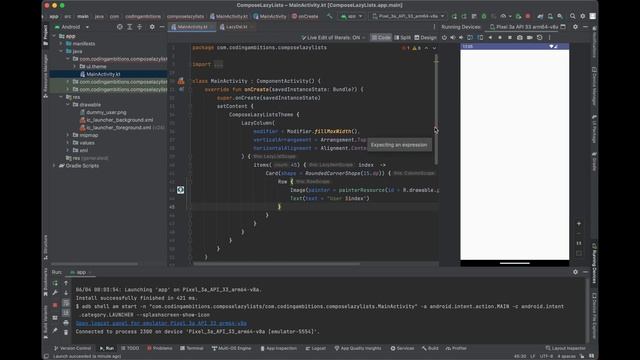Click the emulator phone screen
The image size is (640, 360).
(x=515, y=154)
